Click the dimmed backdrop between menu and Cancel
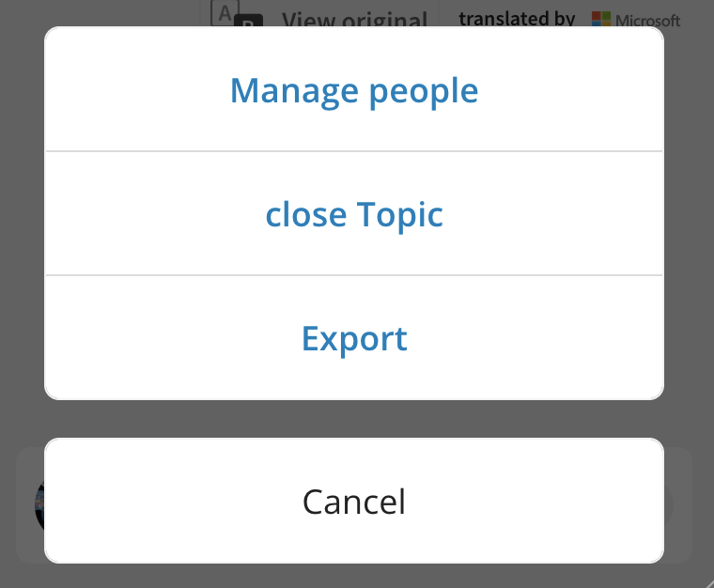Viewport: 714px width, 588px height. point(354,419)
